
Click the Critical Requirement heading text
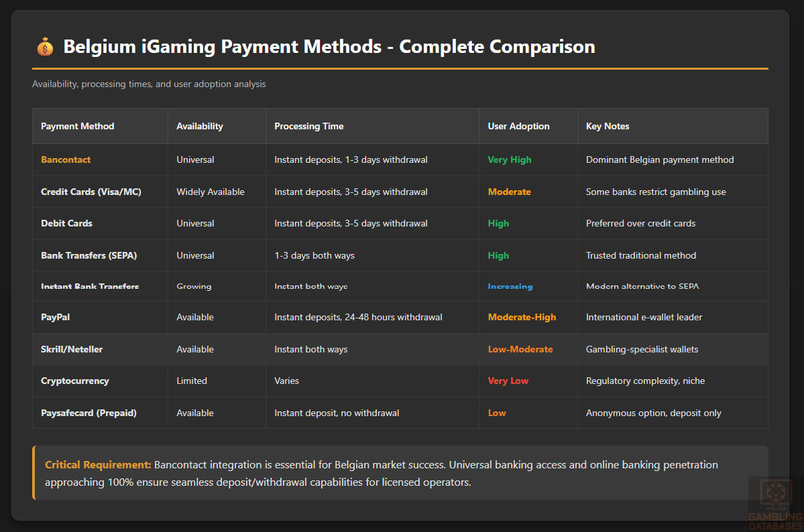coord(98,464)
